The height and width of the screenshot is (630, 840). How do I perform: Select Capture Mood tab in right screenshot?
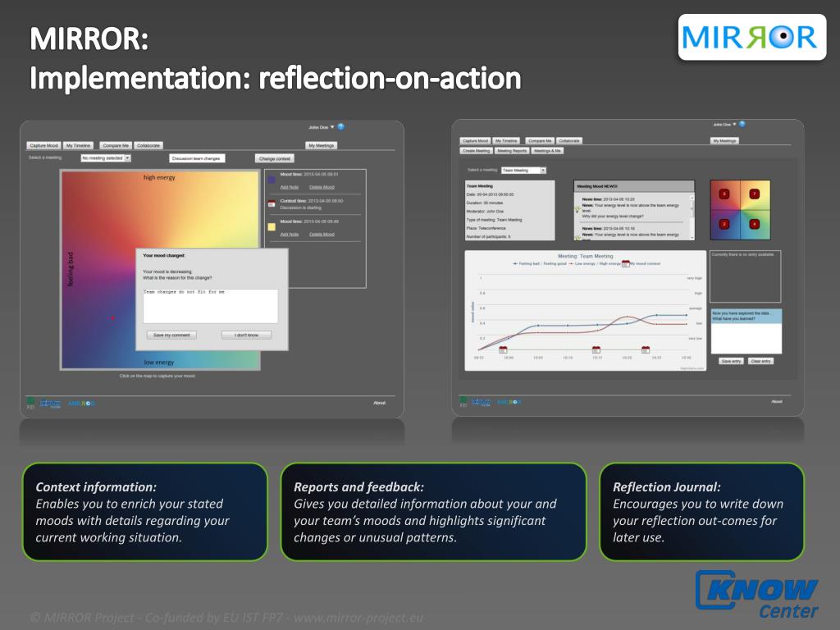tap(475, 141)
